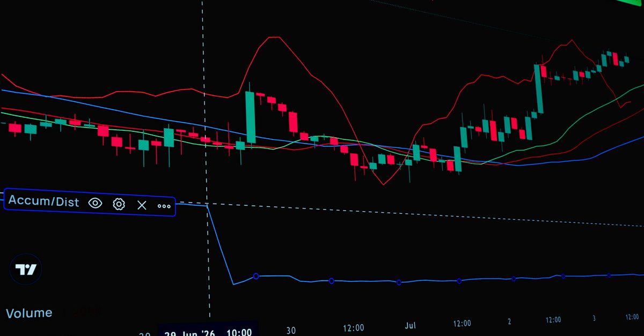Open Accum/Dist more options menu

tap(164, 206)
